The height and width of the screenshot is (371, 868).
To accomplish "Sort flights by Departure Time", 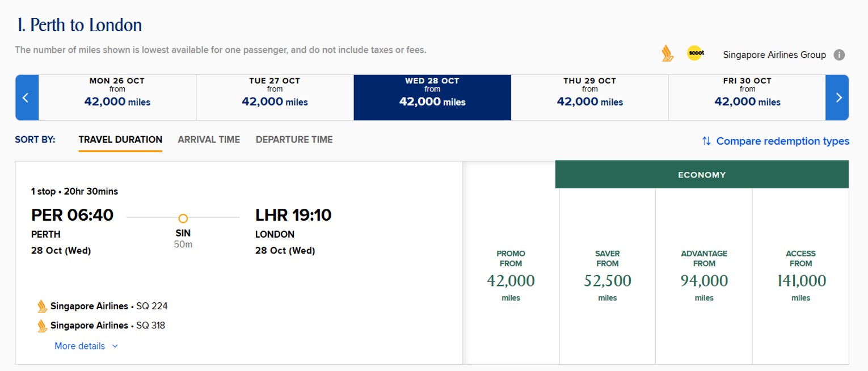I will click(x=294, y=140).
